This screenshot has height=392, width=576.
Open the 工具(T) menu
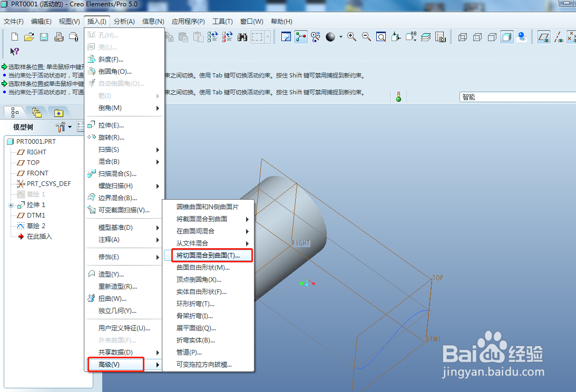pyautogui.click(x=222, y=22)
